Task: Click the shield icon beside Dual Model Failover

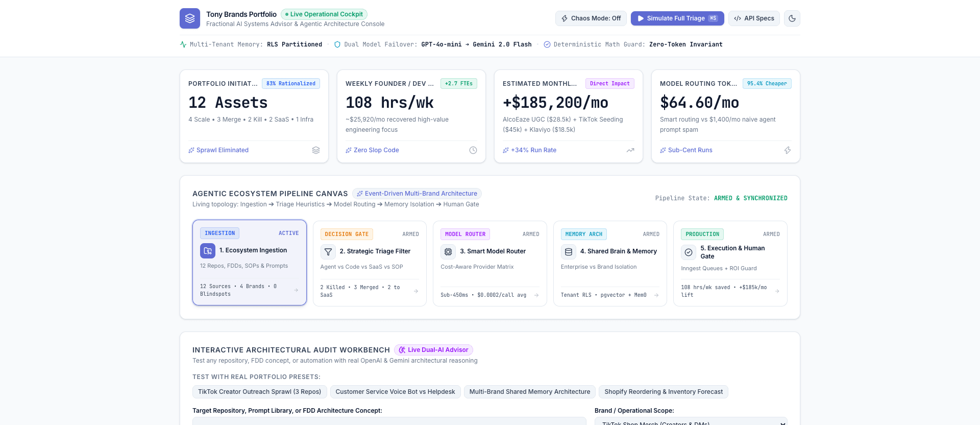Action: click(x=337, y=44)
